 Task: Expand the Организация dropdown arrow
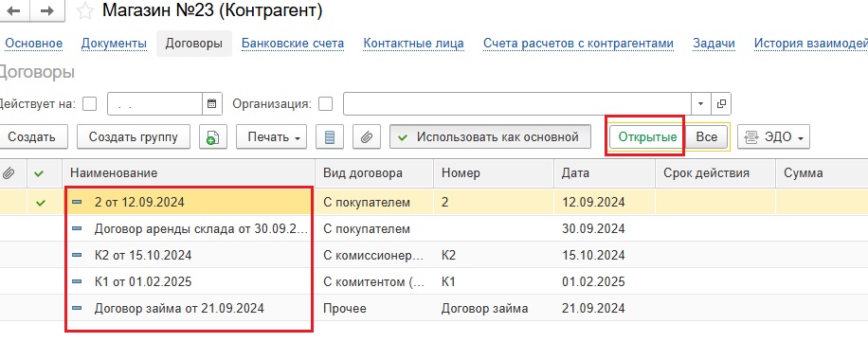701,103
